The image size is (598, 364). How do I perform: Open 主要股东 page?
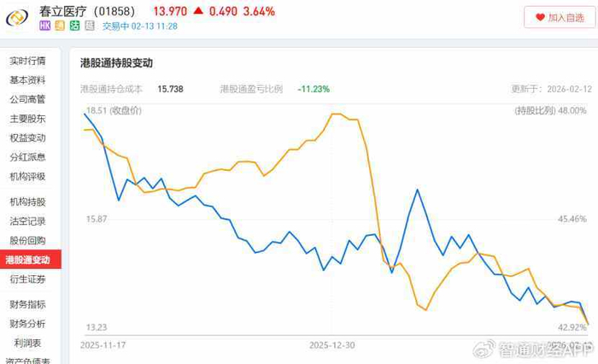(x=27, y=119)
